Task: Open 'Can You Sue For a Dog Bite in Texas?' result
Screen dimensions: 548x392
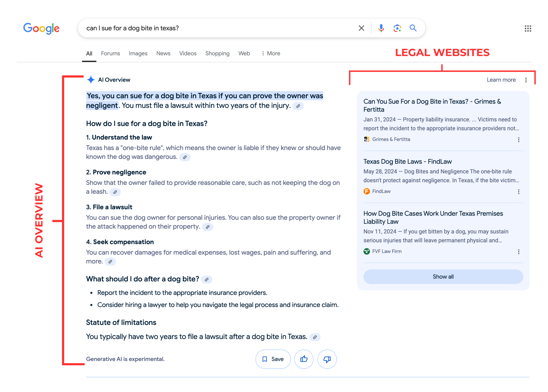Action: 432,105
